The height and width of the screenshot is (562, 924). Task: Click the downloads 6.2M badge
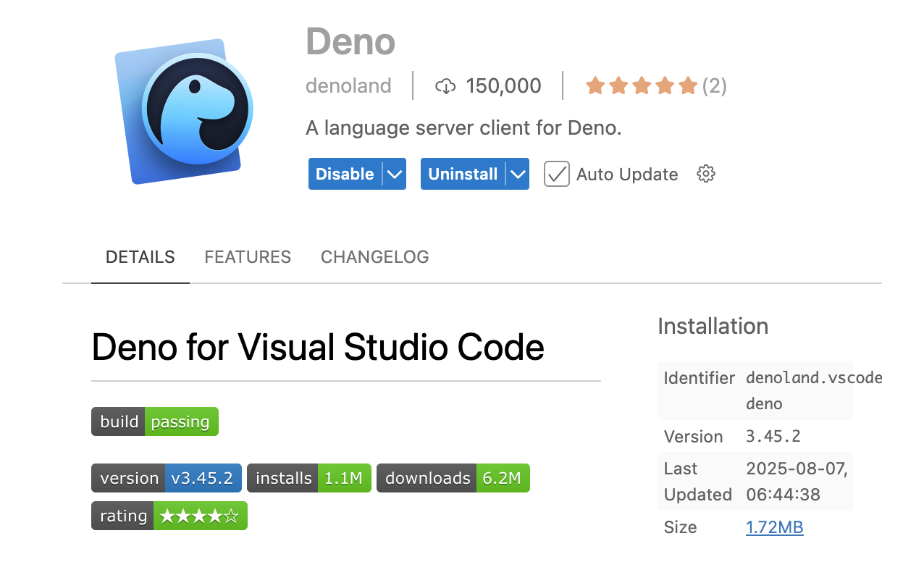tap(453, 478)
